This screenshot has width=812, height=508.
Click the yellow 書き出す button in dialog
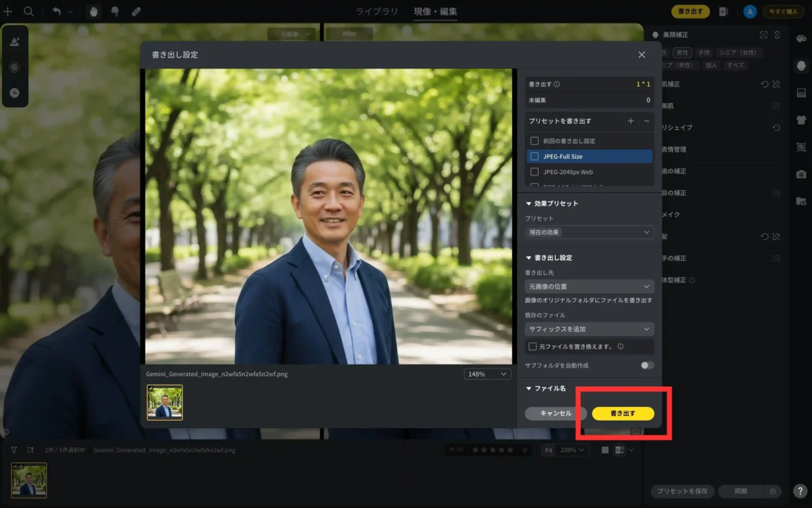point(623,413)
